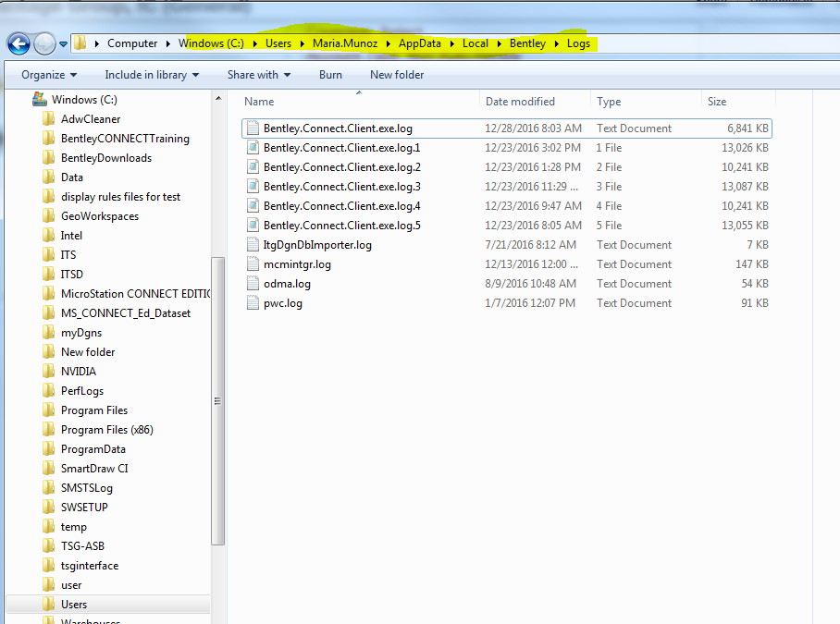This screenshot has width=840, height=624.
Task: Click the New folder toolbar button
Action: pos(397,75)
